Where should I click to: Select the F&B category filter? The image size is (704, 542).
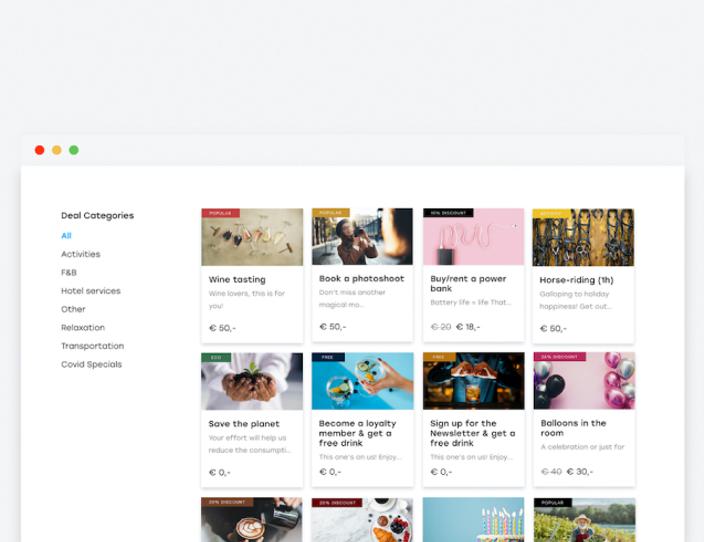point(69,272)
